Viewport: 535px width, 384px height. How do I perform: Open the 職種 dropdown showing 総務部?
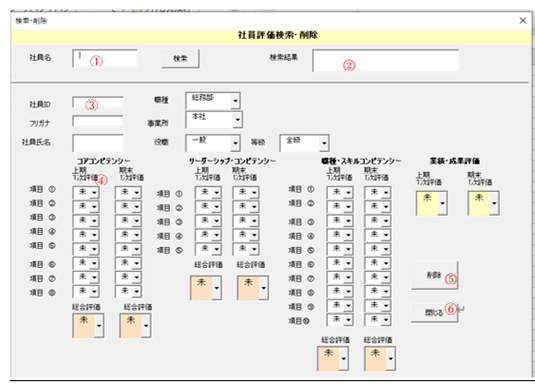(x=213, y=101)
